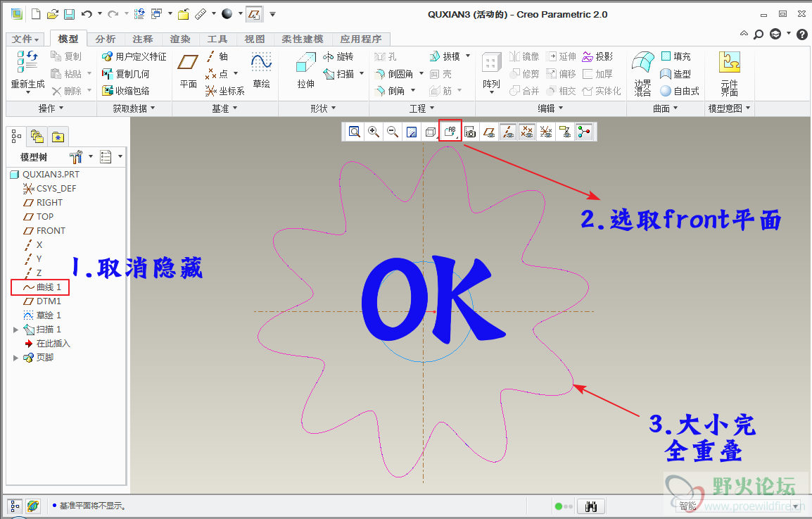Switch to the Analysis (分析) tab
Viewport: 812px width, 519px height.
point(105,39)
